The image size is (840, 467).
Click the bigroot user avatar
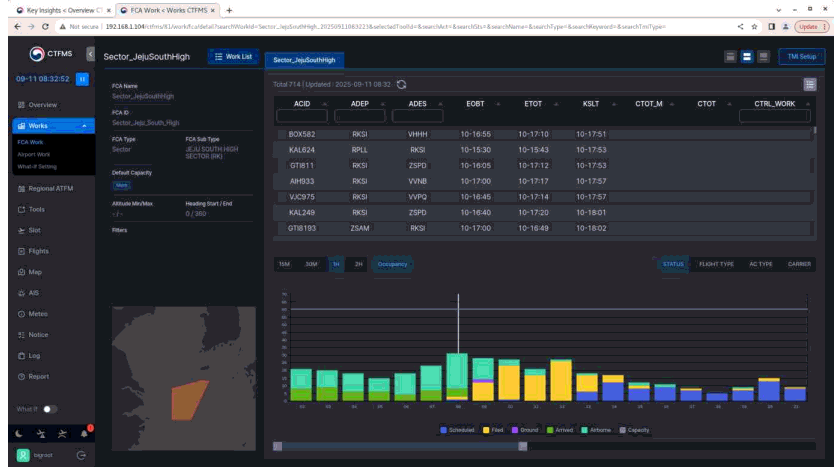pyautogui.click(x=23, y=455)
